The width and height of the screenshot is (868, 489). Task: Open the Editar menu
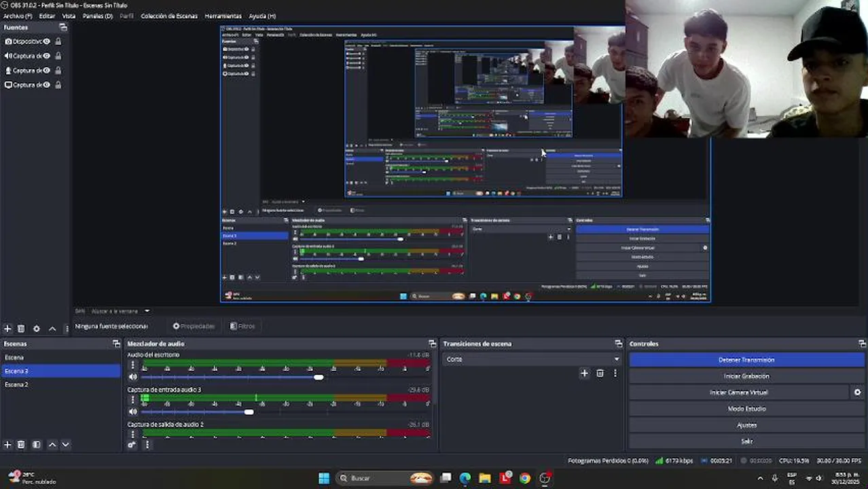(47, 16)
